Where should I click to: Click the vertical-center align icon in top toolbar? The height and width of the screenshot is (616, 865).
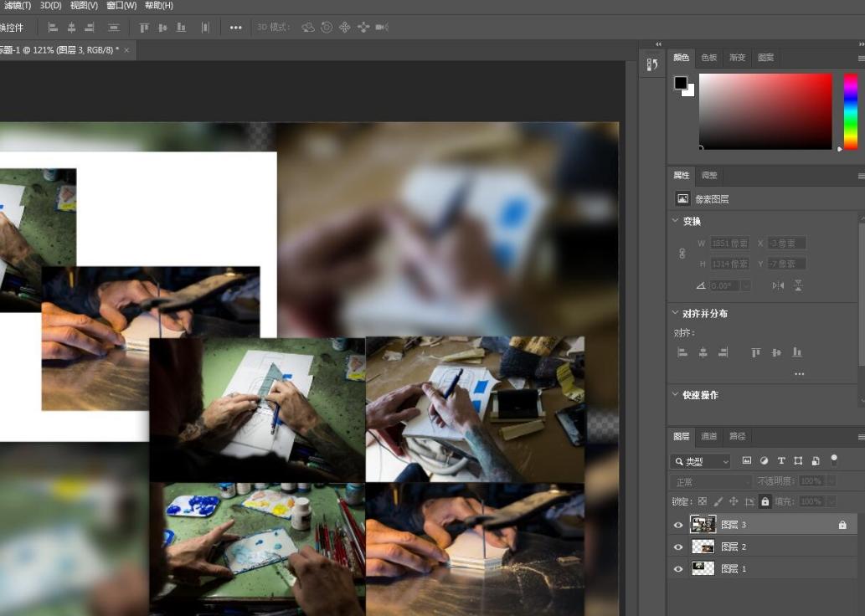[162, 27]
